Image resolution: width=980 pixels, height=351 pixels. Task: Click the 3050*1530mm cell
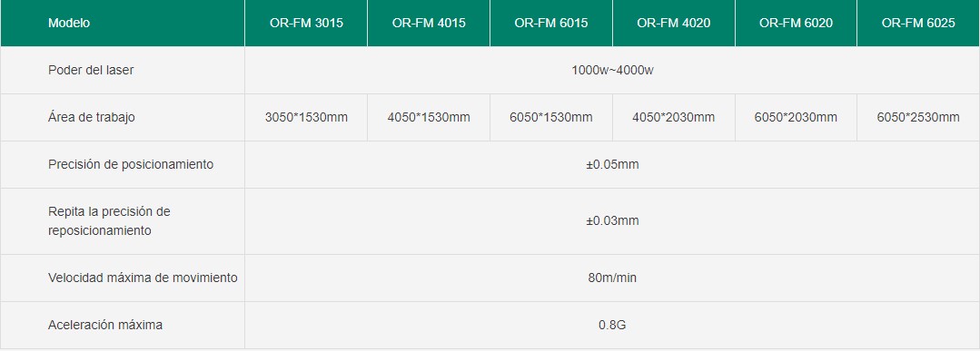pos(306,117)
